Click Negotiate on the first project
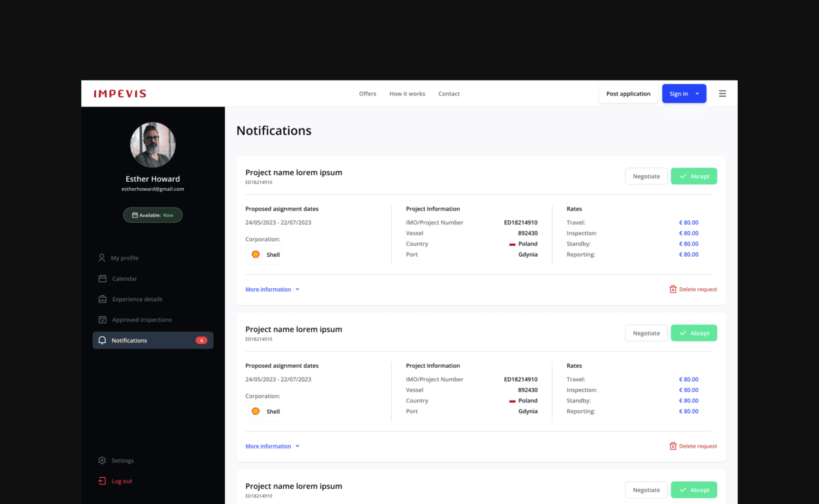The image size is (819, 504). [x=646, y=177]
